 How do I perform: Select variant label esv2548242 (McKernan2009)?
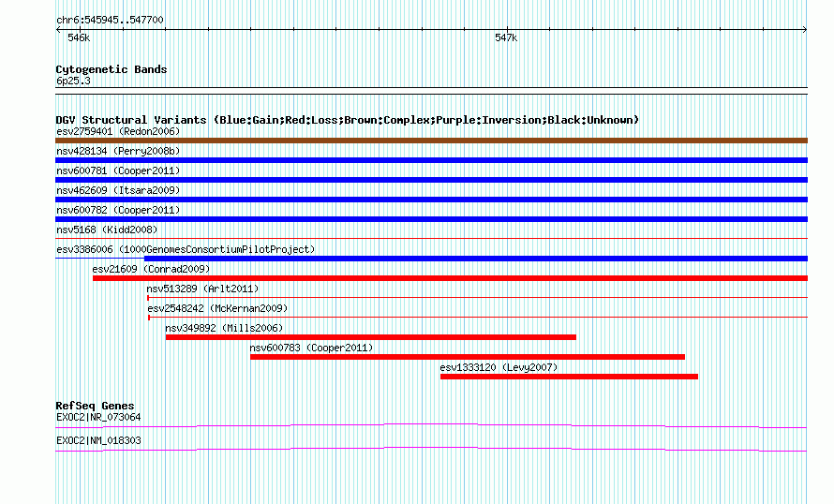pyautogui.click(x=217, y=308)
